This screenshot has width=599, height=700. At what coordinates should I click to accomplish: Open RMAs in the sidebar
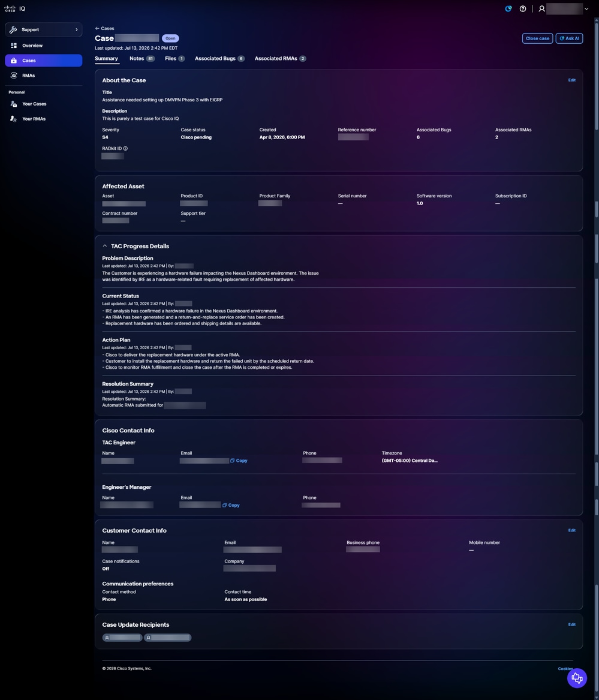pyautogui.click(x=43, y=76)
